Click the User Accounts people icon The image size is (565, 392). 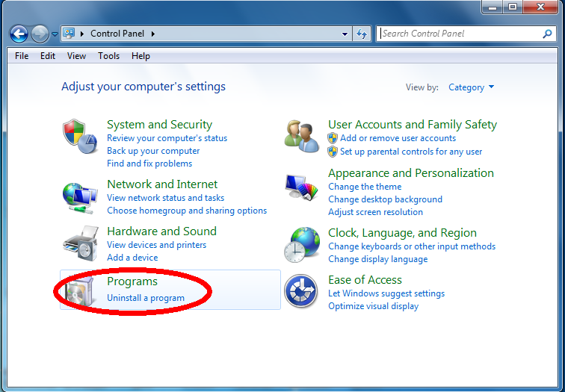[302, 137]
